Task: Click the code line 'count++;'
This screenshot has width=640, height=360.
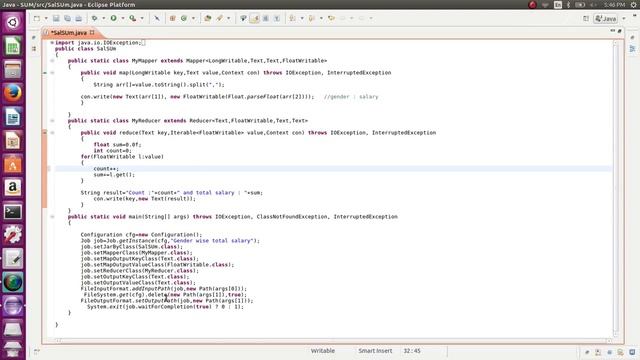Action: pyautogui.click(x=106, y=169)
